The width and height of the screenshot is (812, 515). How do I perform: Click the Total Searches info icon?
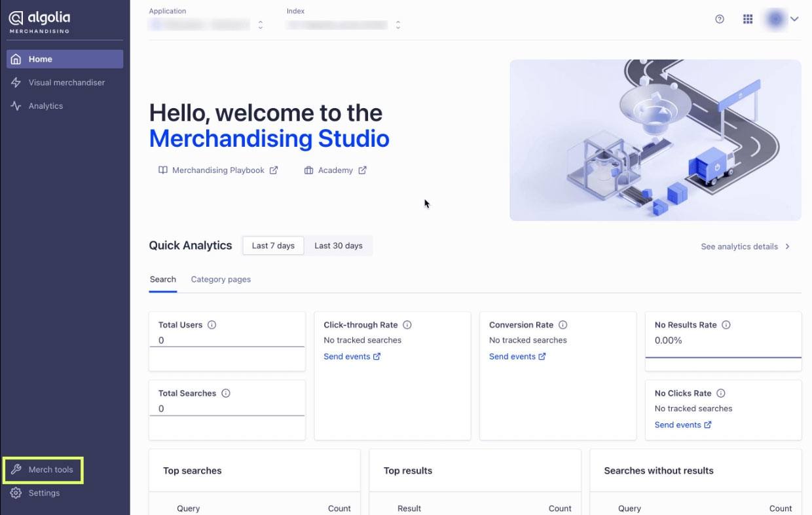coord(226,394)
